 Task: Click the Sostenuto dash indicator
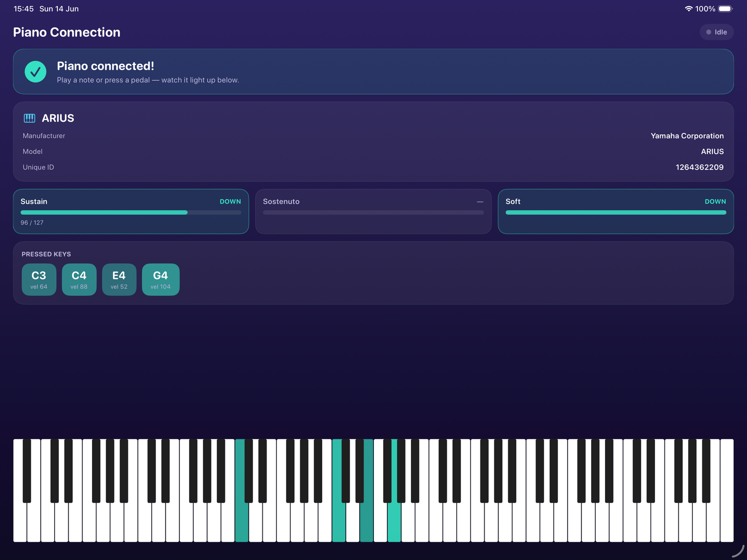480,202
